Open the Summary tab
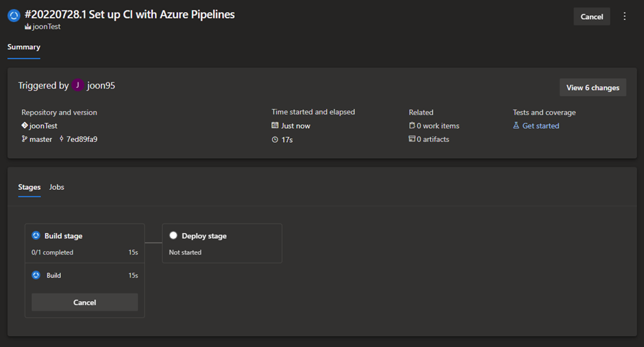The image size is (644, 347). [x=24, y=47]
